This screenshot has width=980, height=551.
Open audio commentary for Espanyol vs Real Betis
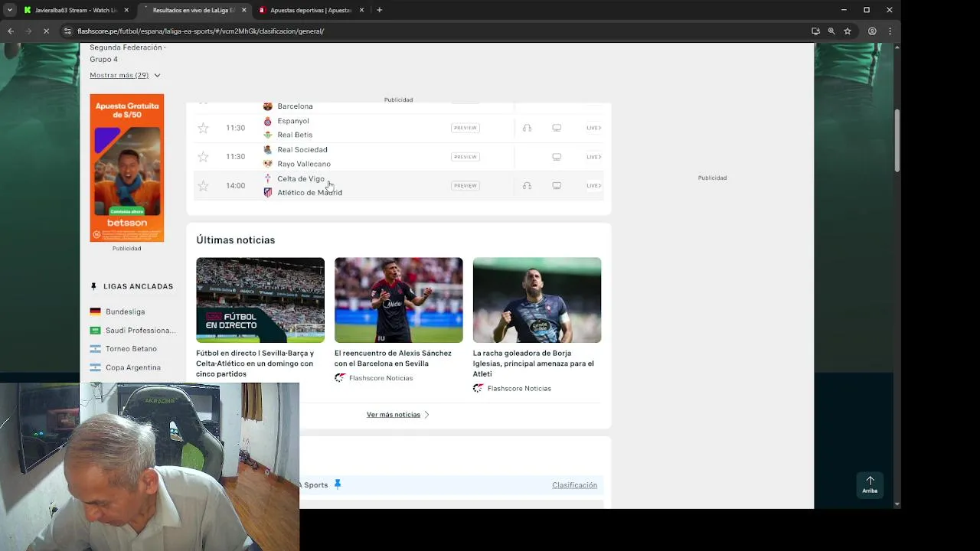tap(527, 128)
